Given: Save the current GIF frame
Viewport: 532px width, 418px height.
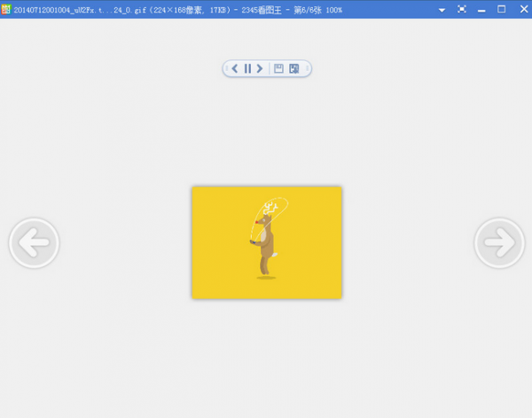Looking at the screenshot, I should click(x=278, y=68).
